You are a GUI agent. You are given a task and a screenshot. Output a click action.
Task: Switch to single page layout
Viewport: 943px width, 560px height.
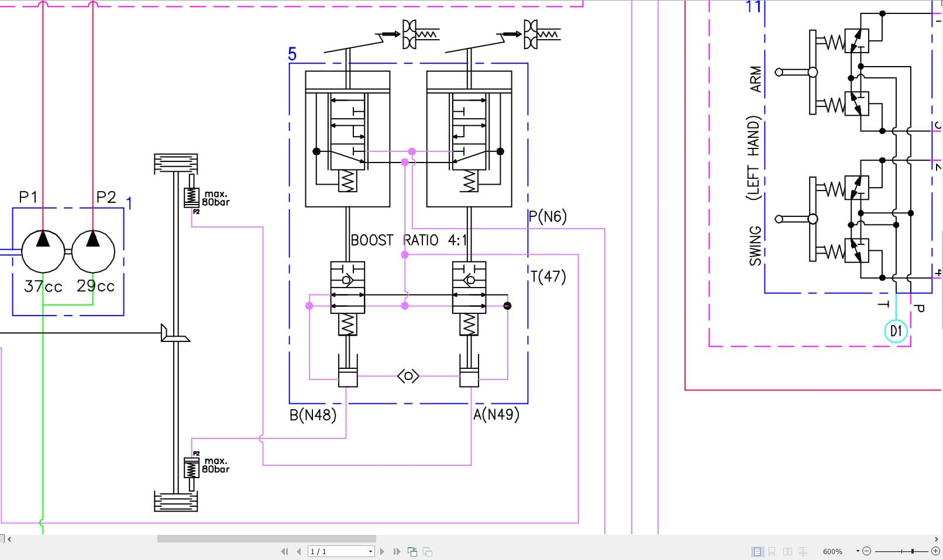point(757,551)
